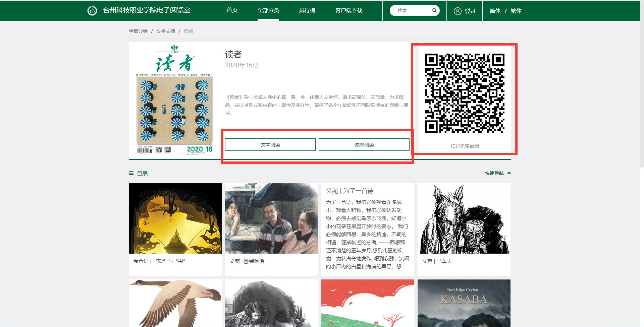Click the 读者 magazine title
644x327 pixels.
click(233, 55)
